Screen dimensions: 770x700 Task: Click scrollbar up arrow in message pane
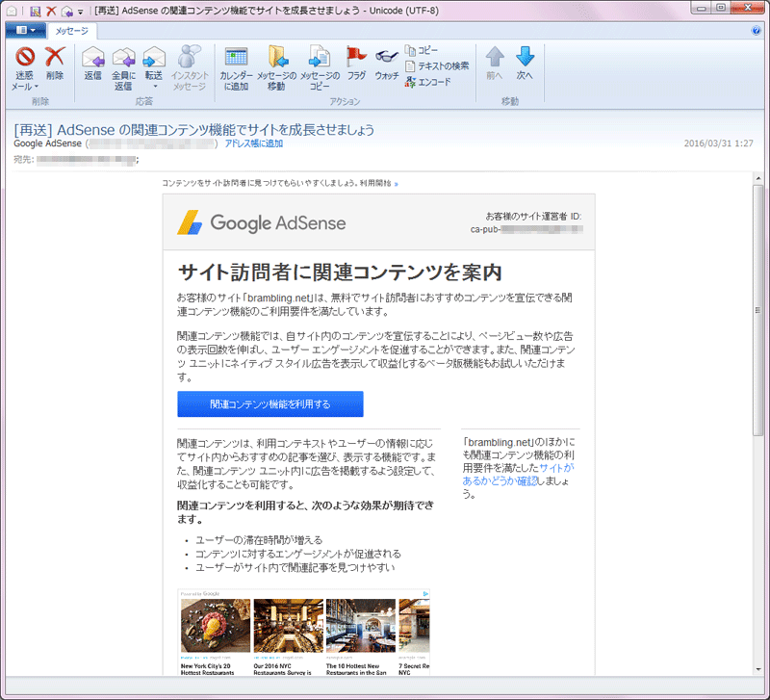click(x=758, y=178)
